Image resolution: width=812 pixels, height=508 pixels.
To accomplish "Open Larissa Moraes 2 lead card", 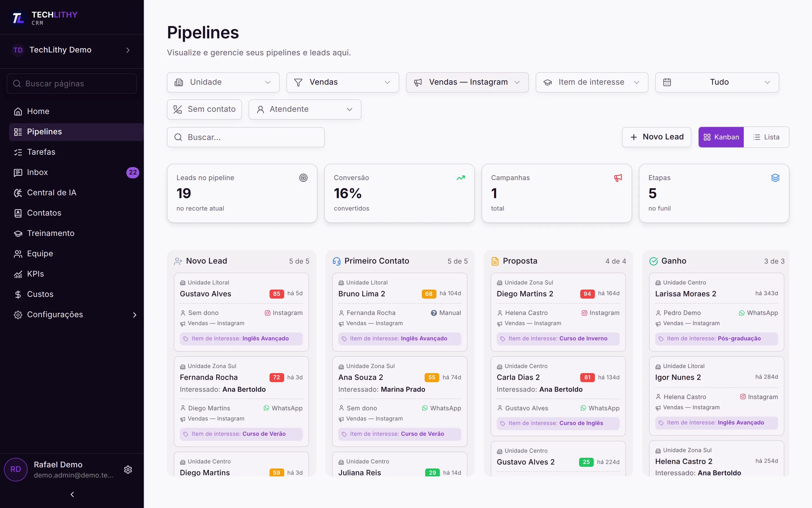I will tap(716, 312).
